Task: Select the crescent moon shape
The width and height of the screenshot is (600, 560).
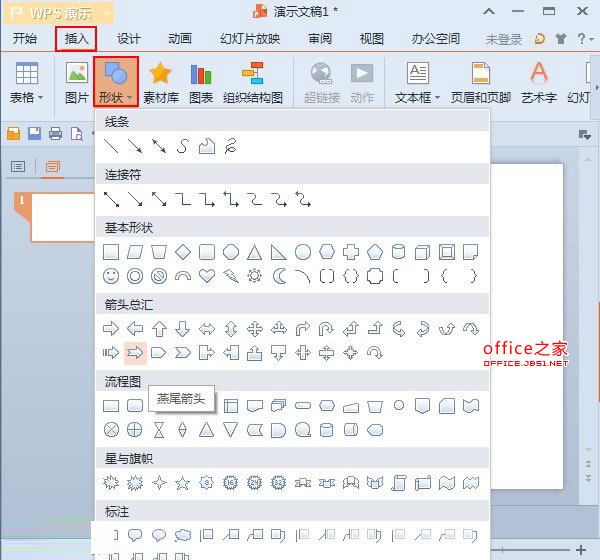Action: coord(279,276)
